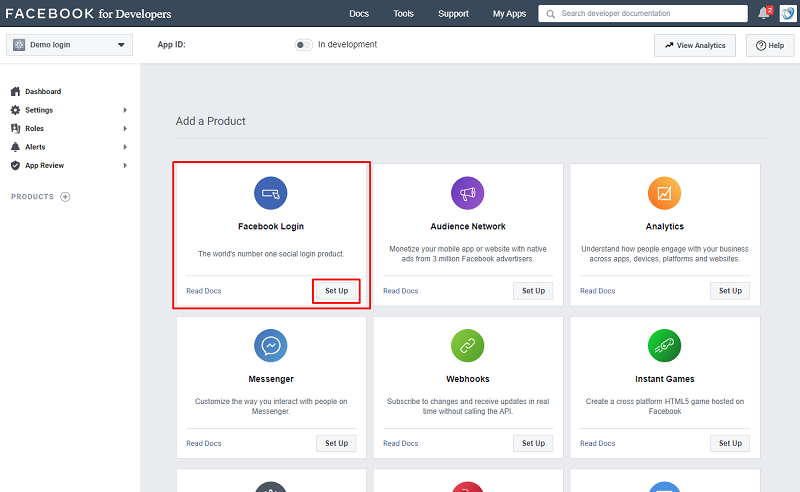This screenshot has height=492, width=800.
Task: Read Docs for Instant Games
Action: click(x=597, y=444)
